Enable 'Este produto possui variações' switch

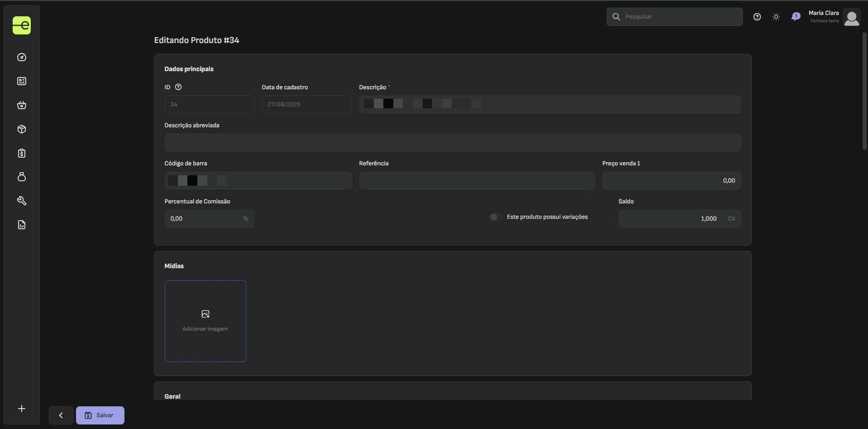(x=496, y=217)
